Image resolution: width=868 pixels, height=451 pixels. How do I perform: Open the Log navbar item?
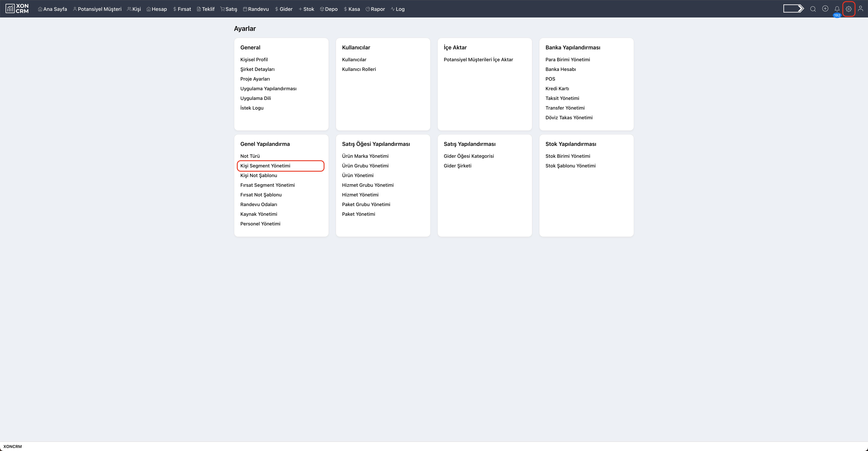click(x=398, y=9)
